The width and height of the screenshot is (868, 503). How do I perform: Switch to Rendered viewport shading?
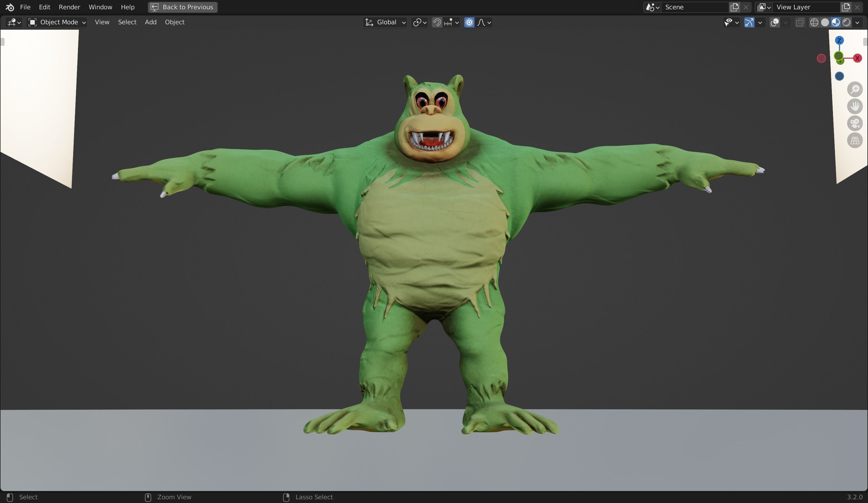847,22
